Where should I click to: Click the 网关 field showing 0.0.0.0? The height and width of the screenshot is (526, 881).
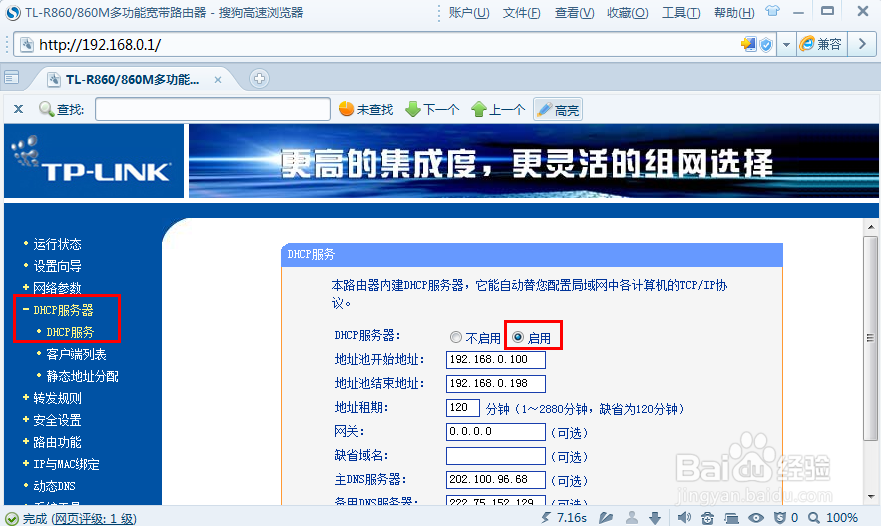tap(496, 432)
